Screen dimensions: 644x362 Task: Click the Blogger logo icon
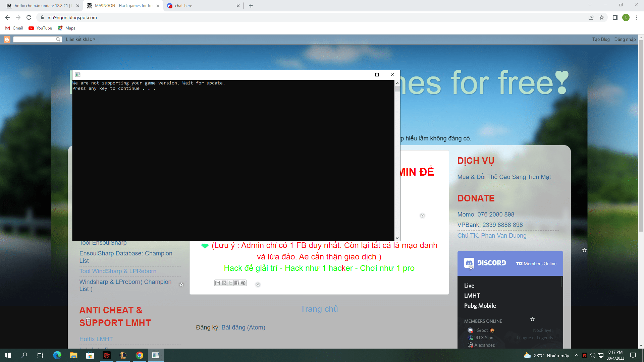click(x=7, y=40)
